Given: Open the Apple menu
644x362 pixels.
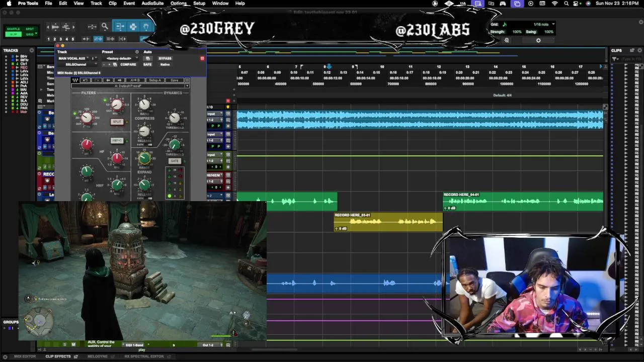Looking at the screenshot, I should click(9, 4).
